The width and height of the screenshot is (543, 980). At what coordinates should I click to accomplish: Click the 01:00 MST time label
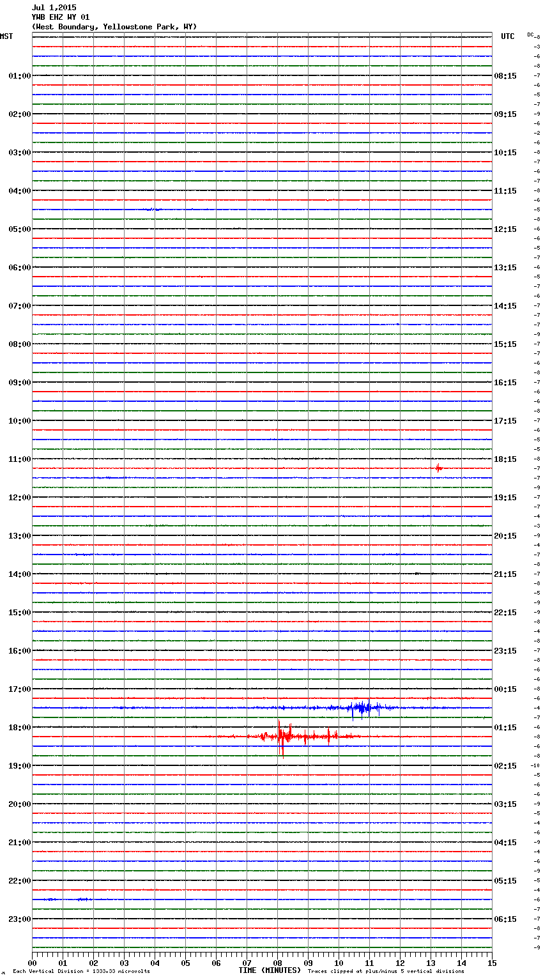(19, 76)
